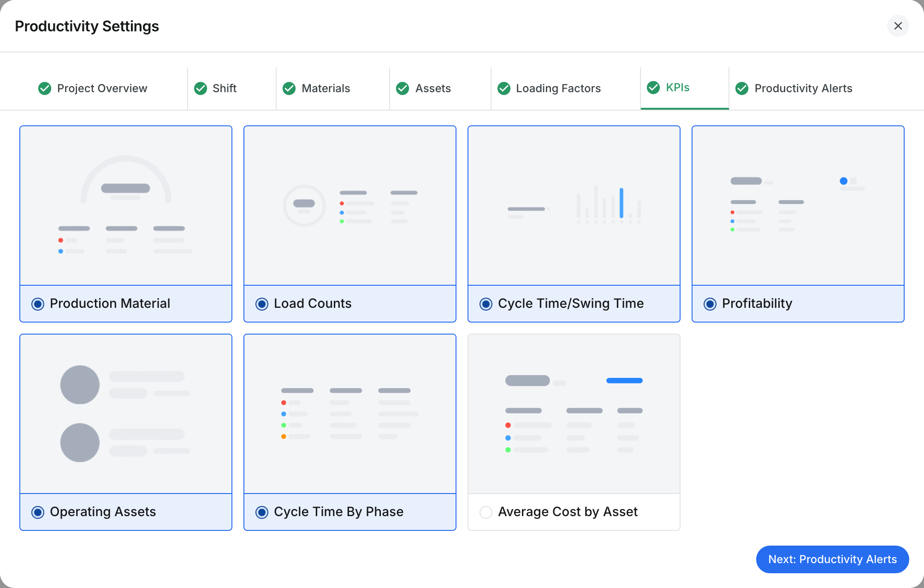Select the Assets tab

click(440, 88)
